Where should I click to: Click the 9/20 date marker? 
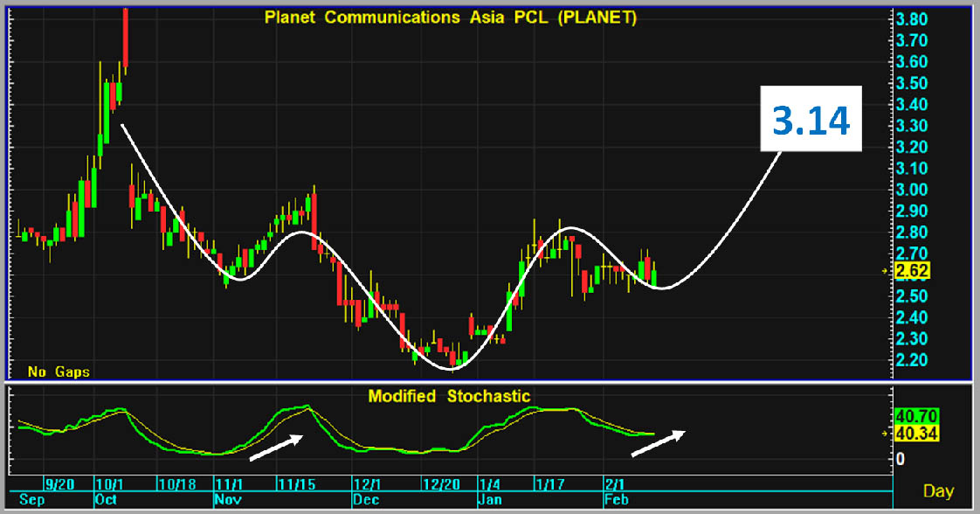click(x=60, y=484)
